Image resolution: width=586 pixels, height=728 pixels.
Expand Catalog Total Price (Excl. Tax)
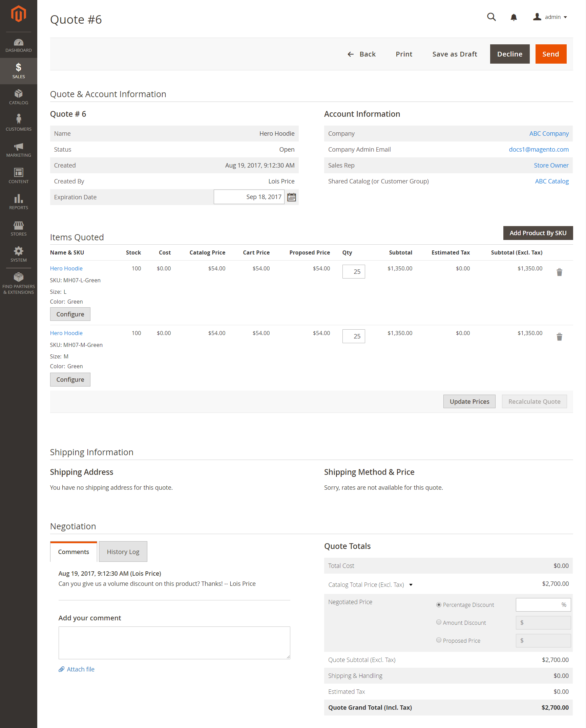[x=411, y=585]
